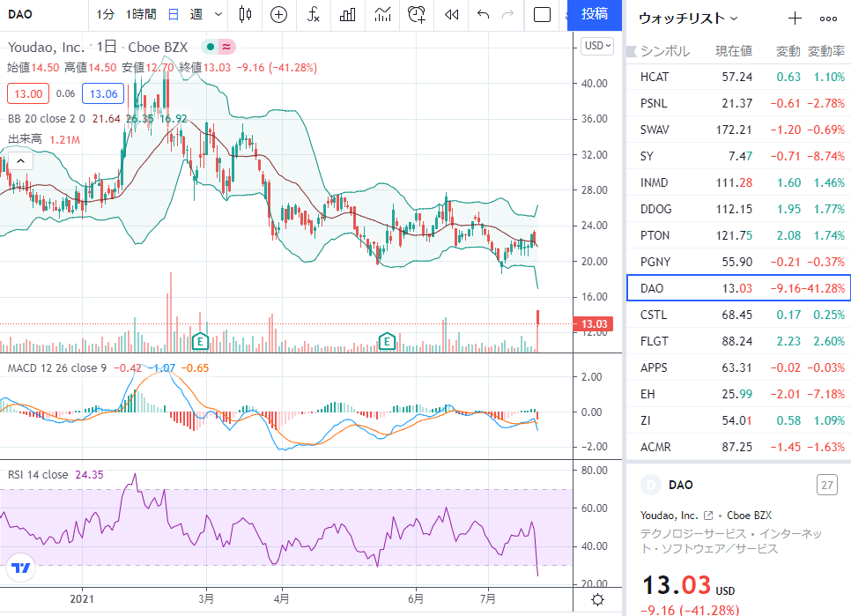Image resolution: width=851 pixels, height=616 pixels.
Task: Open the USD currency dropdown
Action: (x=597, y=46)
